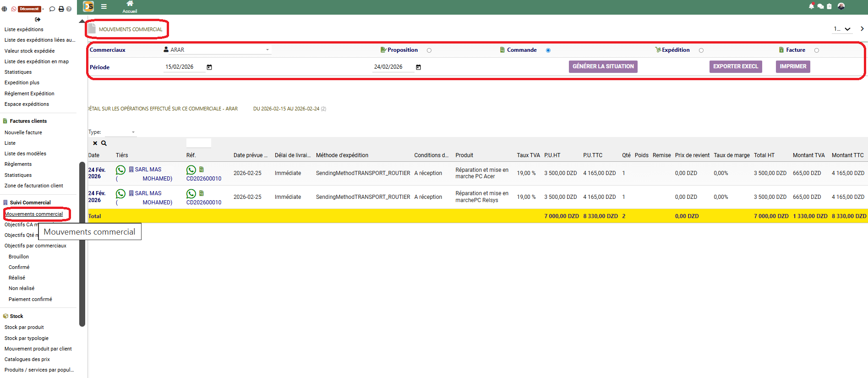Click the notification bell icon
This screenshot has width=868, height=378.
click(811, 6)
